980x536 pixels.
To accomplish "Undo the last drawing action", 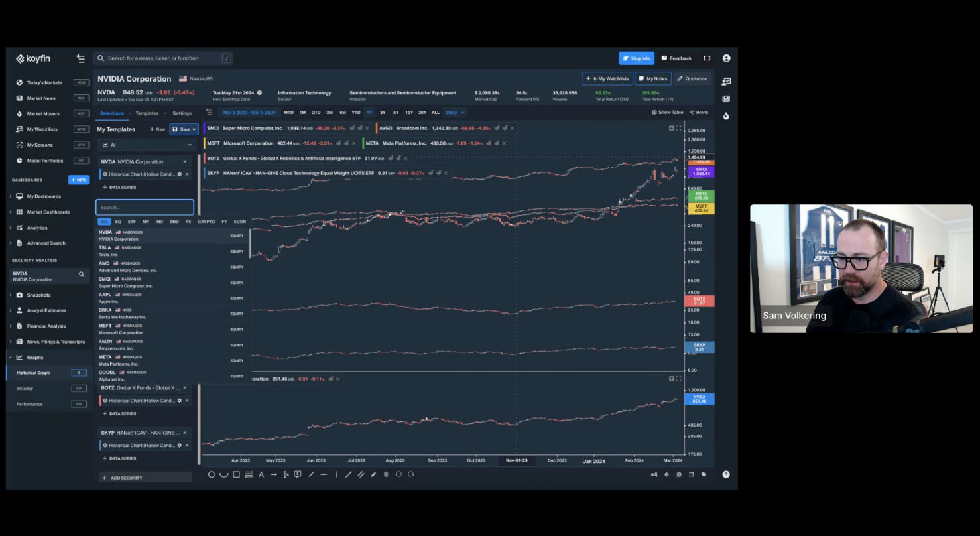I will [398, 474].
